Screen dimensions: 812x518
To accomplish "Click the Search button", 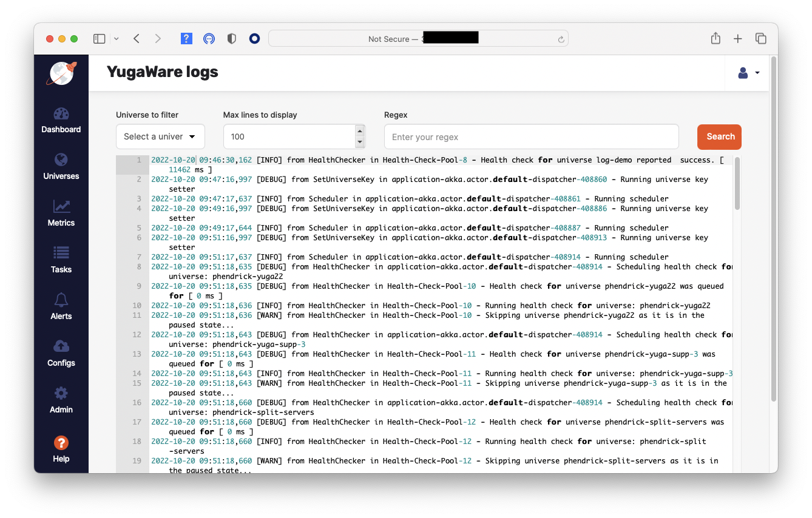I will tap(719, 136).
